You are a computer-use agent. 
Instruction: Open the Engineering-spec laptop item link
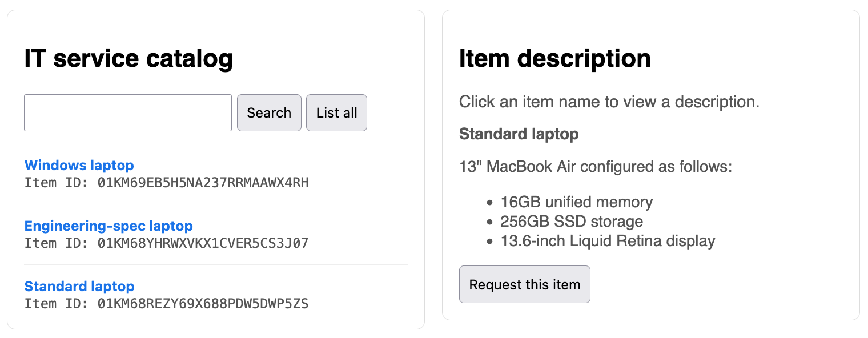click(108, 226)
